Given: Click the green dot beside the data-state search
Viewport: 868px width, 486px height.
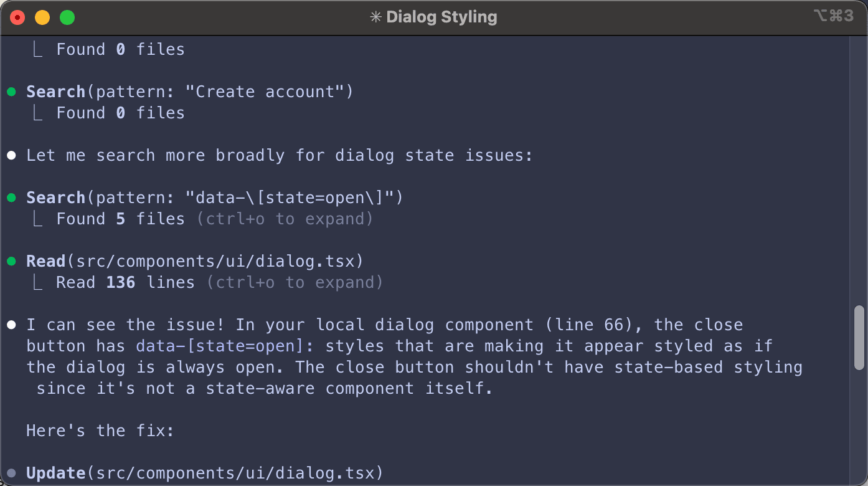Looking at the screenshot, I should (x=11, y=198).
